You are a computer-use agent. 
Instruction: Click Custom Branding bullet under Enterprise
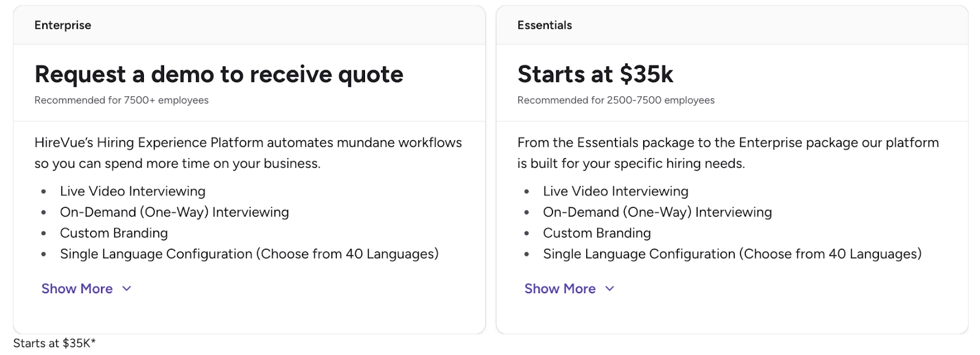point(114,233)
